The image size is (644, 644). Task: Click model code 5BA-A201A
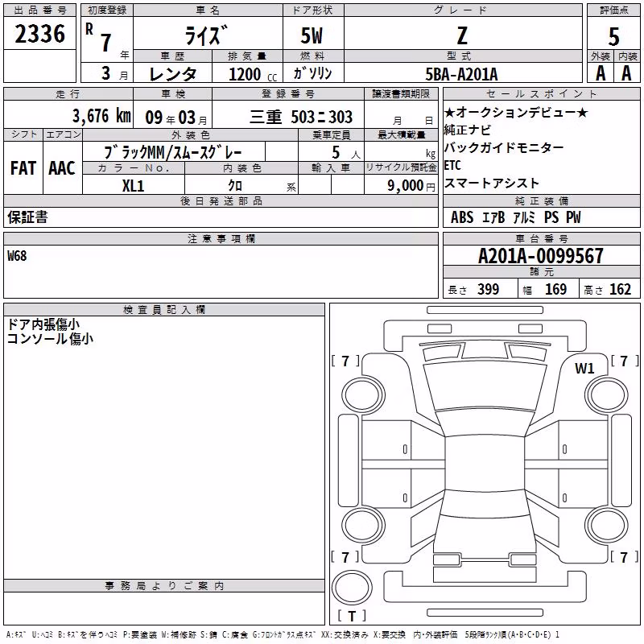tap(461, 74)
